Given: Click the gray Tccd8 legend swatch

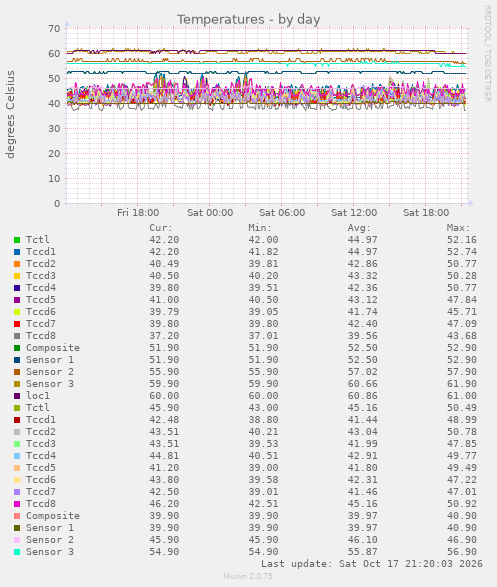Looking at the screenshot, I should (x=17, y=336).
